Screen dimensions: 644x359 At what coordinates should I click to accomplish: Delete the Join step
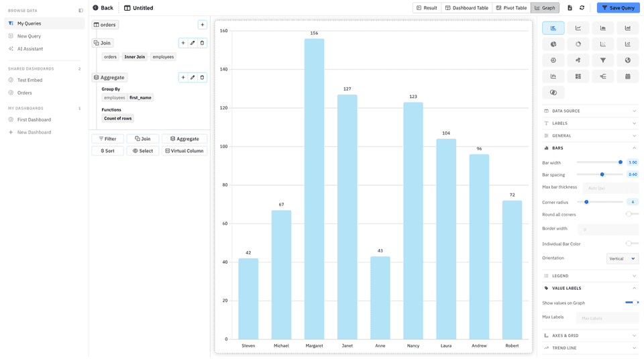202,43
